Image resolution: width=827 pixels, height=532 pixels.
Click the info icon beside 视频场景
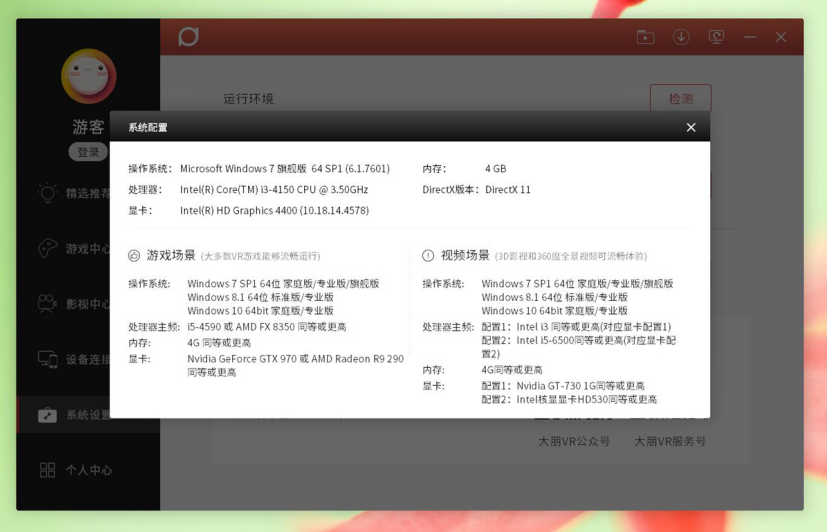click(x=428, y=256)
